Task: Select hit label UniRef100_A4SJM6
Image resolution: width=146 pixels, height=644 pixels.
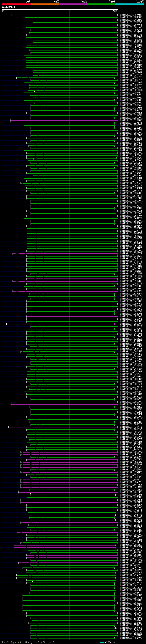Action: coord(131,321)
